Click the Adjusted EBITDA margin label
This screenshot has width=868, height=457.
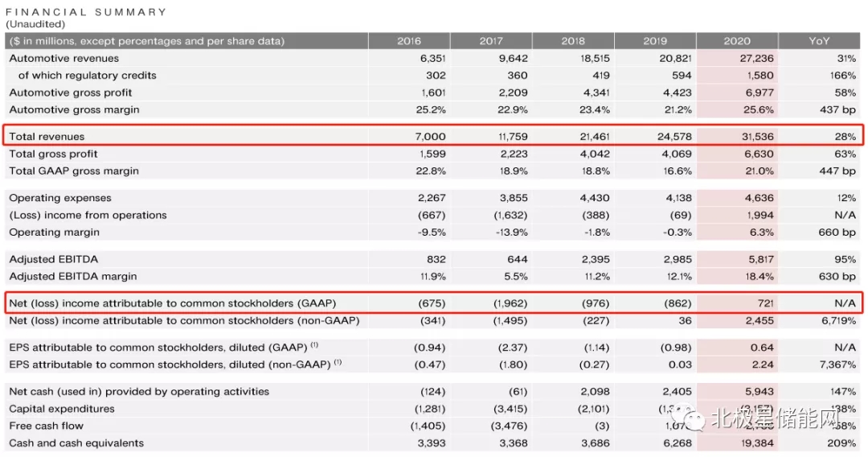[73, 277]
